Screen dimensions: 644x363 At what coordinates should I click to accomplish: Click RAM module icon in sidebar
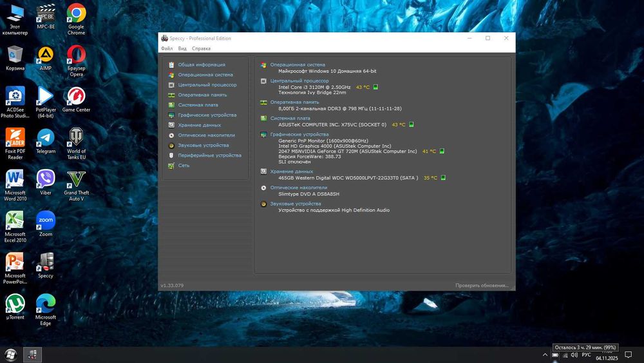tap(171, 95)
